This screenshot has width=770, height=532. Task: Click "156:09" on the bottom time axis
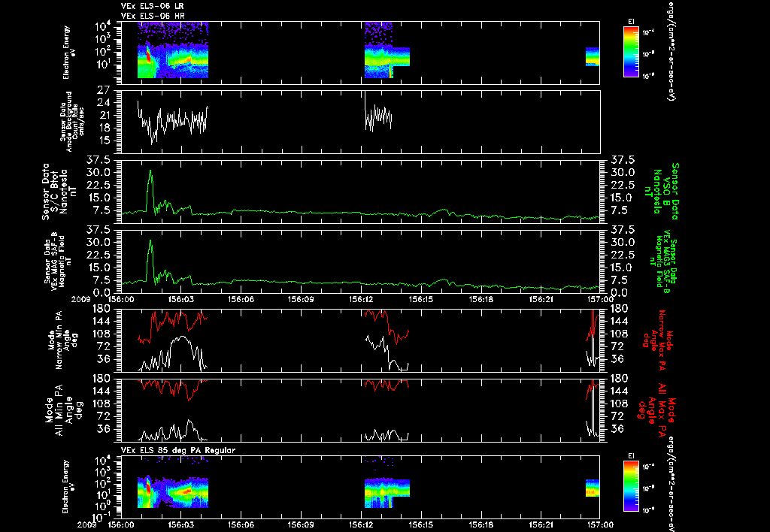[301, 524]
